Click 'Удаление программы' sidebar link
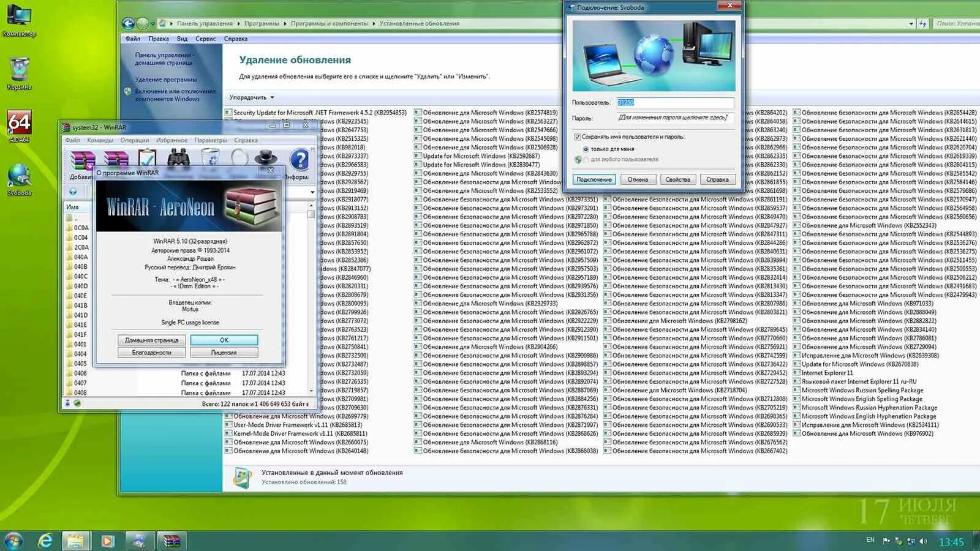 point(166,80)
